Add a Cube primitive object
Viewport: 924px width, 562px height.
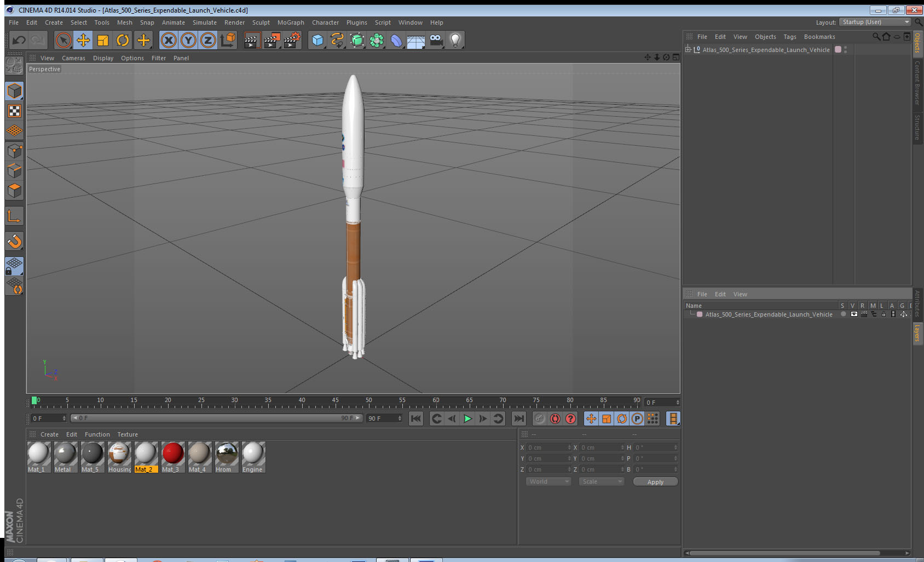(317, 40)
